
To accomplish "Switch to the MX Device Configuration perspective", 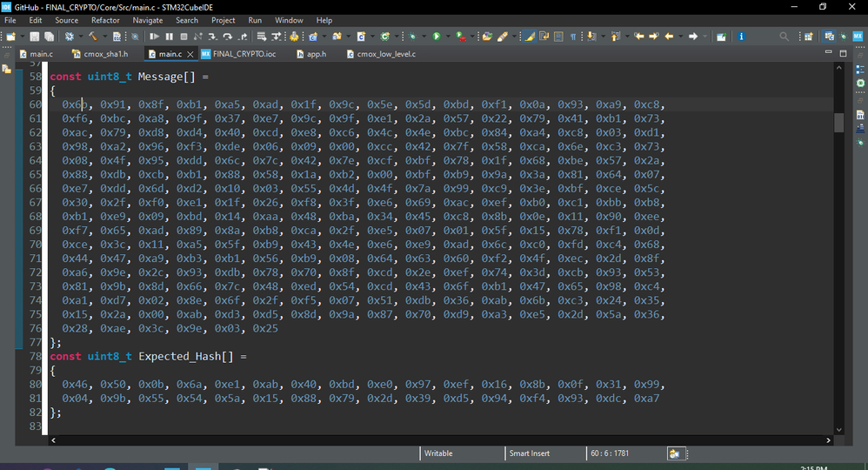I will tap(858, 36).
